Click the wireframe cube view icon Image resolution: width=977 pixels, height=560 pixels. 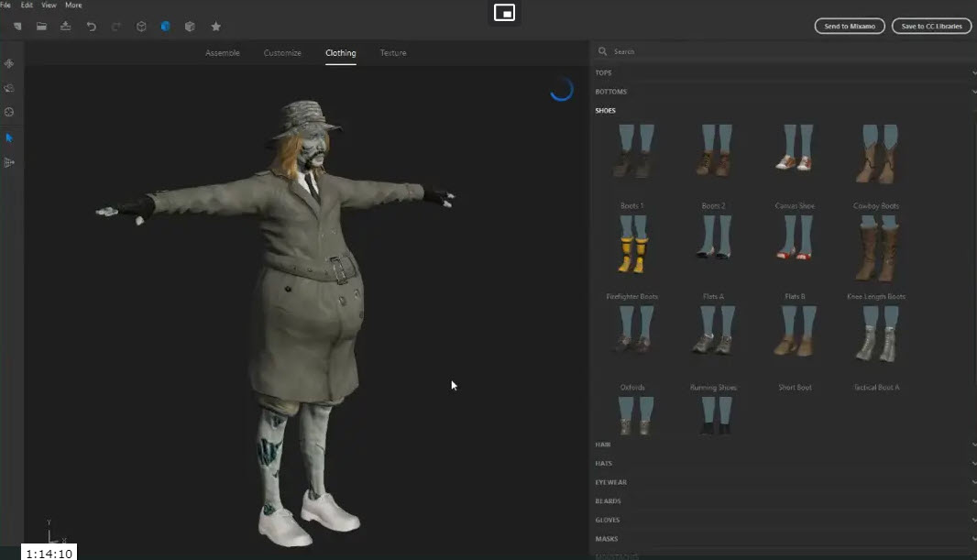pyautogui.click(x=141, y=27)
